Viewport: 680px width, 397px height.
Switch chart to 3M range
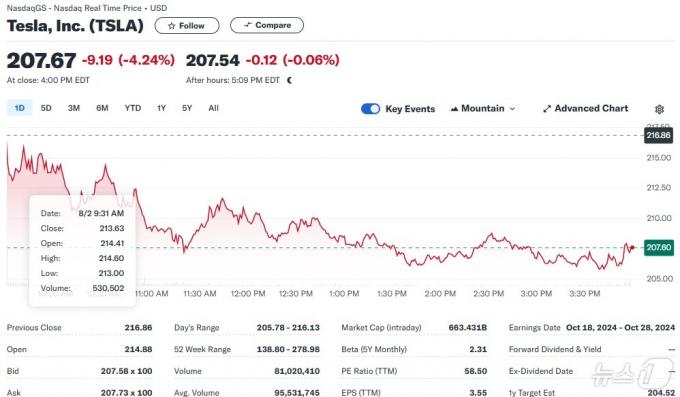74,108
